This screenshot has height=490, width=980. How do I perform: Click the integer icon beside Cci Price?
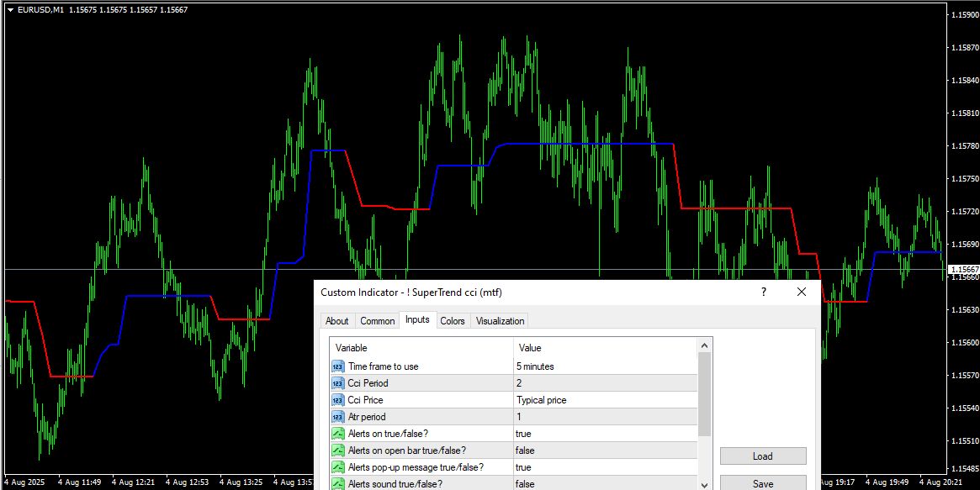pos(338,400)
